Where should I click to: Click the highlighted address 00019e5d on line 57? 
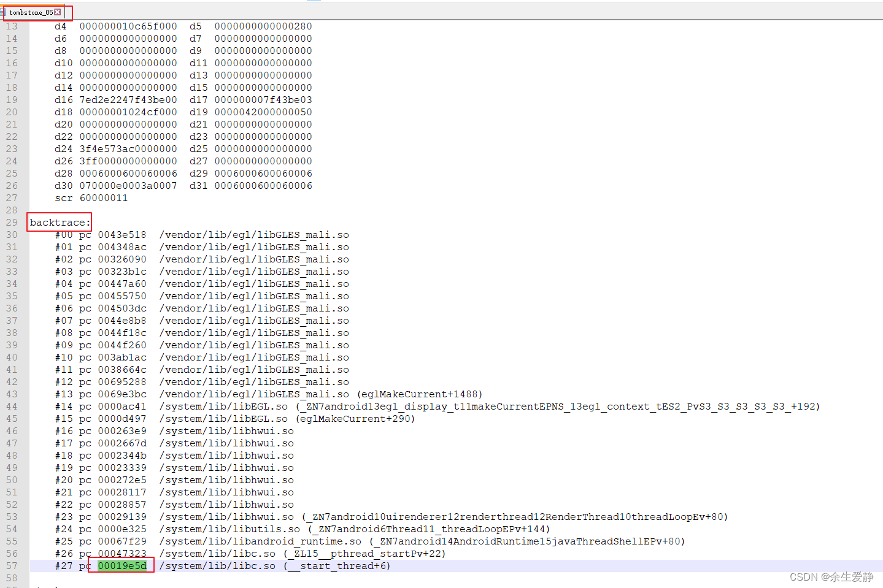tap(121, 565)
